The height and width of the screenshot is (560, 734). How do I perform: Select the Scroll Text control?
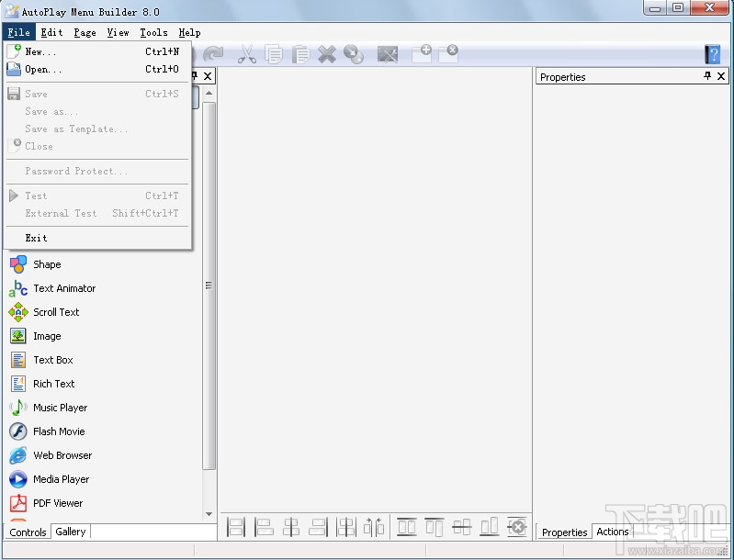(44, 312)
